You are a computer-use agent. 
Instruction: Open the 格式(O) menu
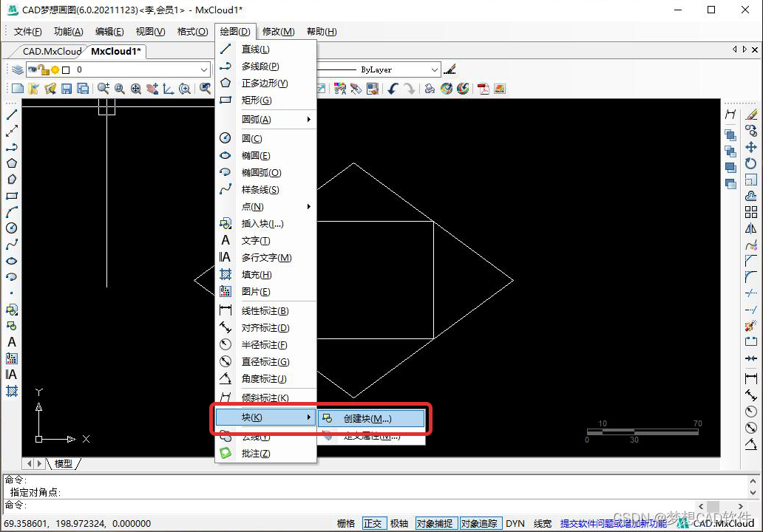193,32
